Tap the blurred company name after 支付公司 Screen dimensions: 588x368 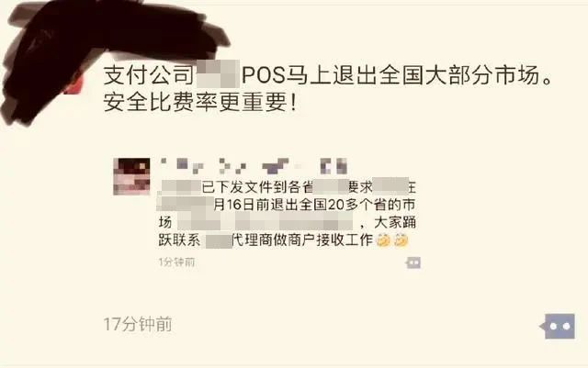click(218, 74)
